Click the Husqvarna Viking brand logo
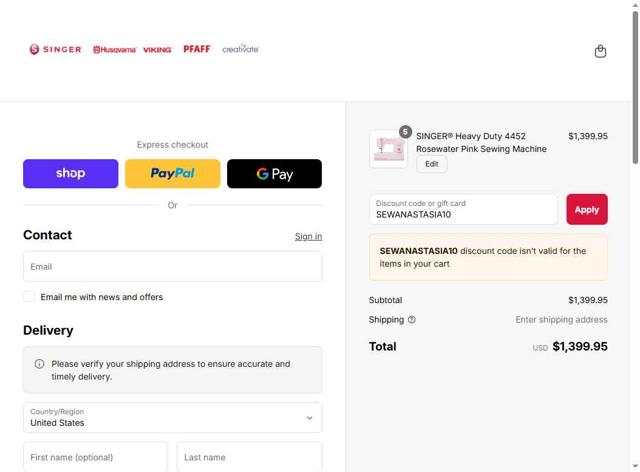The height and width of the screenshot is (472, 640). pos(132,50)
